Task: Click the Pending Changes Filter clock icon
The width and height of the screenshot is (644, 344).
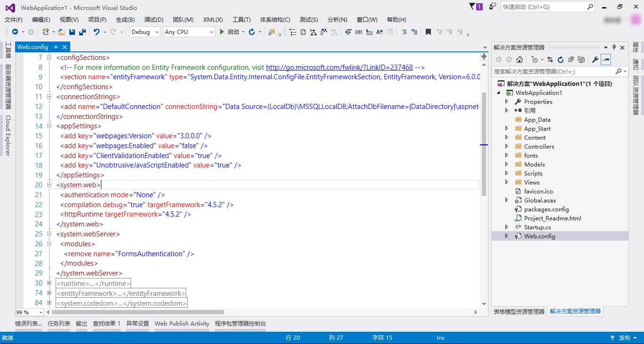Action: [x=534, y=59]
